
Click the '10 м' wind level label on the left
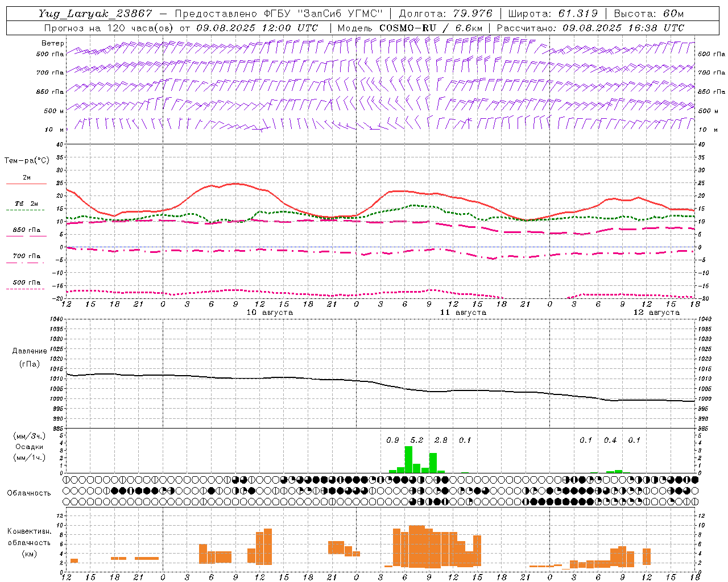54,130
